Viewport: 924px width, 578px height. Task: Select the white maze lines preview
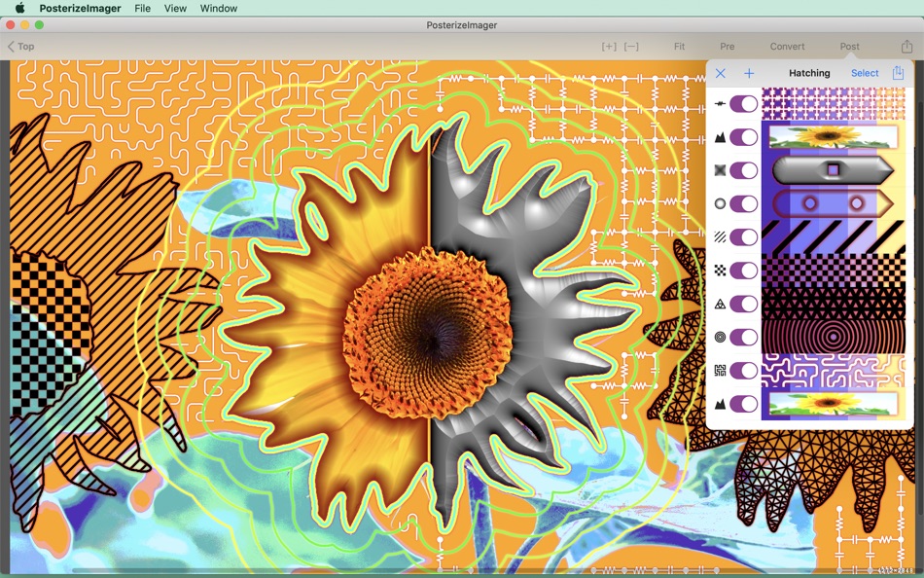pyautogui.click(x=834, y=371)
